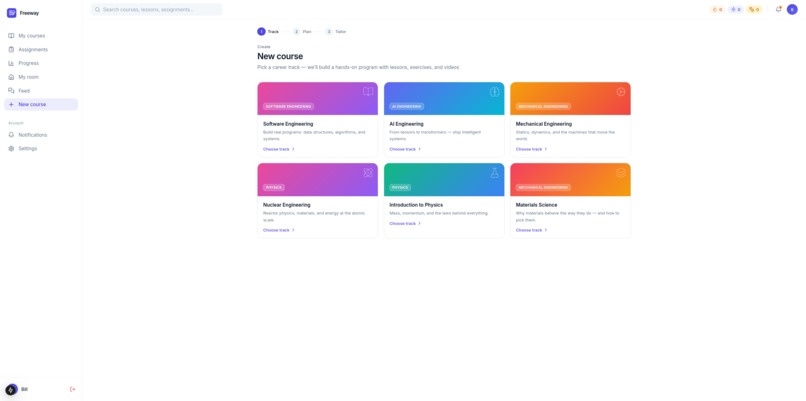This screenshot has width=806, height=401.
Task: Click the PHYSICS tag on the Nuclear Engineering card
Action: tap(274, 188)
